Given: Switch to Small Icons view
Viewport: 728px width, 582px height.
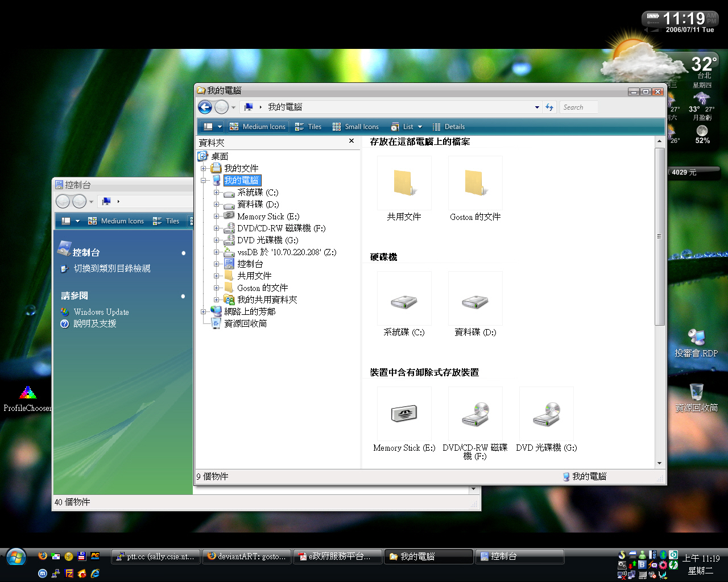Looking at the screenshot, I should [x=355, y=127].
